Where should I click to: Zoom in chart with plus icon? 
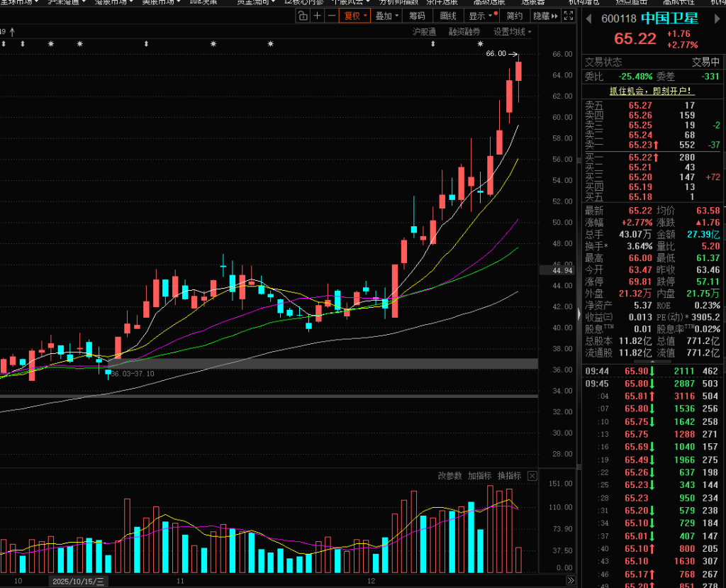(317, 16)
